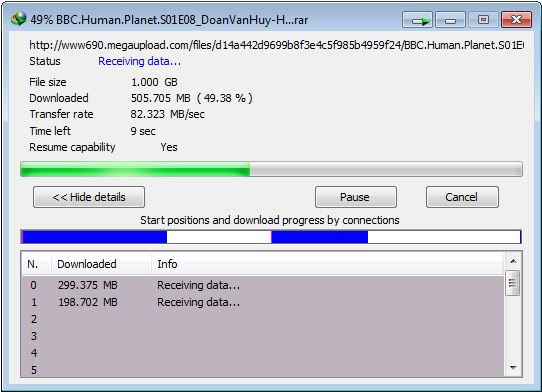The height and width of the screenshot is (392, 542).
Task: Select connection row number 2
Action: click(262, 319)
